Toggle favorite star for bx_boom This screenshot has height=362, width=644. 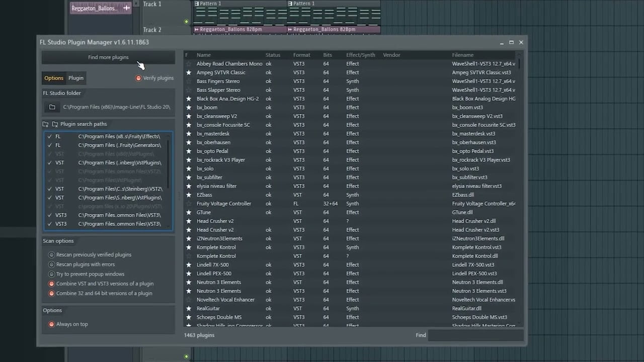(189, 108)
